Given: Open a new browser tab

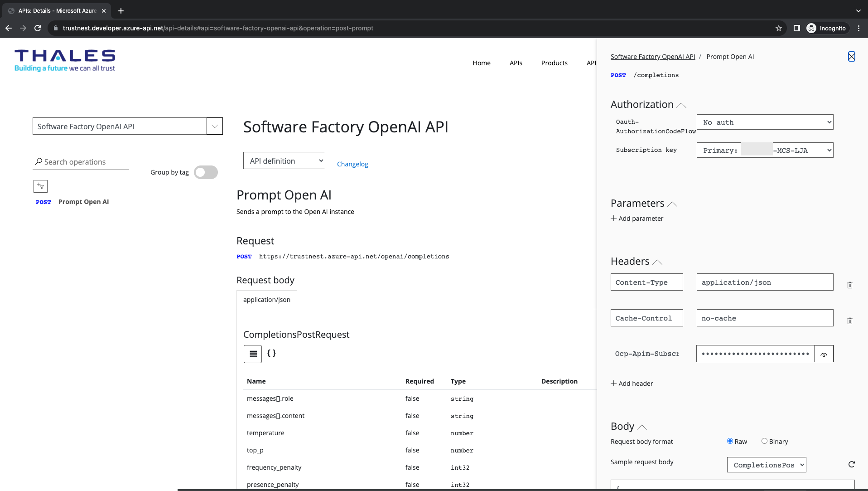Looking at the screenshot, I should (121, 11).
